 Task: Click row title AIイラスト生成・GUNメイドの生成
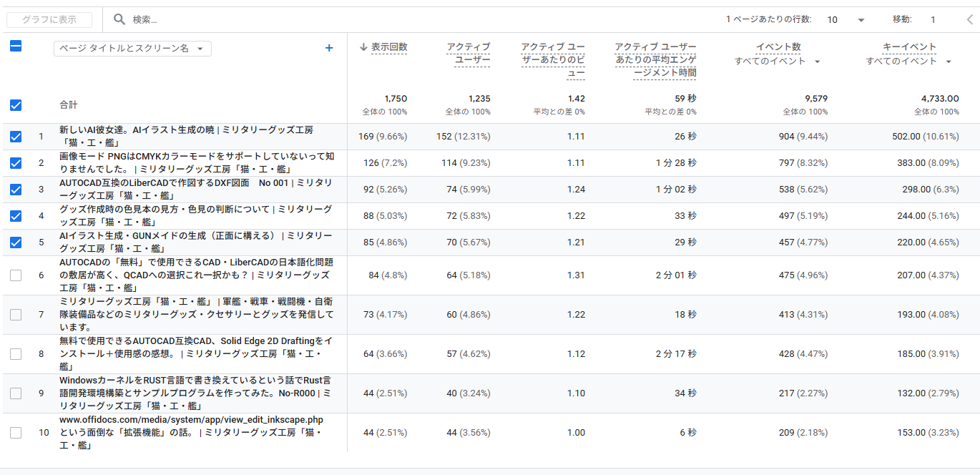(x=196, y=243)
